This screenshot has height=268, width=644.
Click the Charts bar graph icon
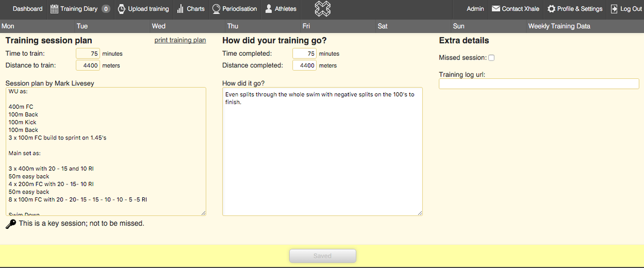180,9
